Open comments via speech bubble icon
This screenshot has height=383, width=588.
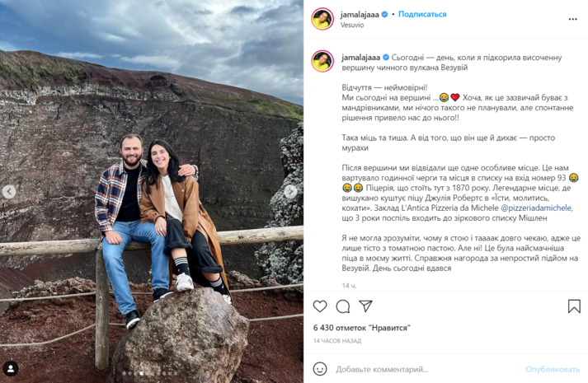pyautogui.click(x=343, y=306)
